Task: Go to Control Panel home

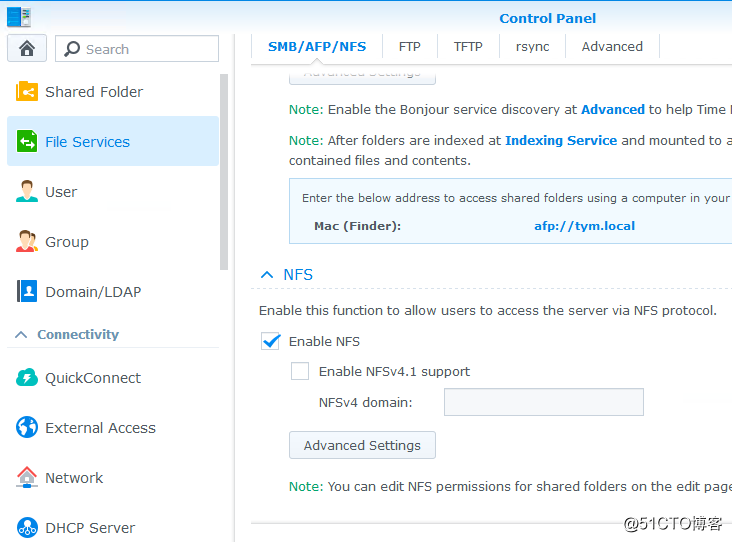Action: click(27, 48)
